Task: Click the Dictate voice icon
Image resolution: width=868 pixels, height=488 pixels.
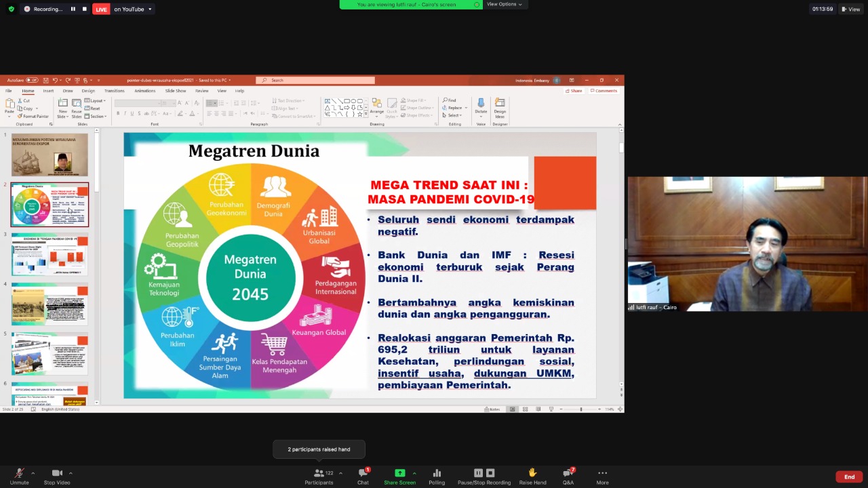Action: (481, 104)
